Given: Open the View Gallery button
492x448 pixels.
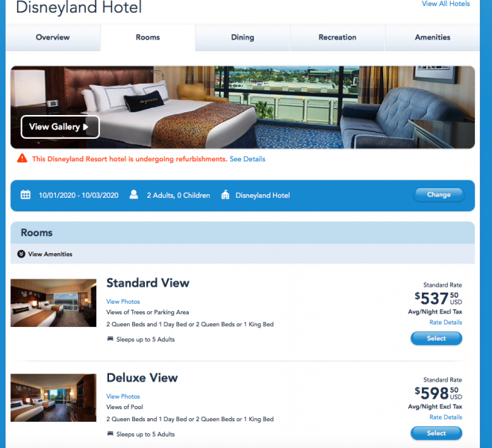Looking at the screenshot, I should pyautogui.click(x=60, y=127).
